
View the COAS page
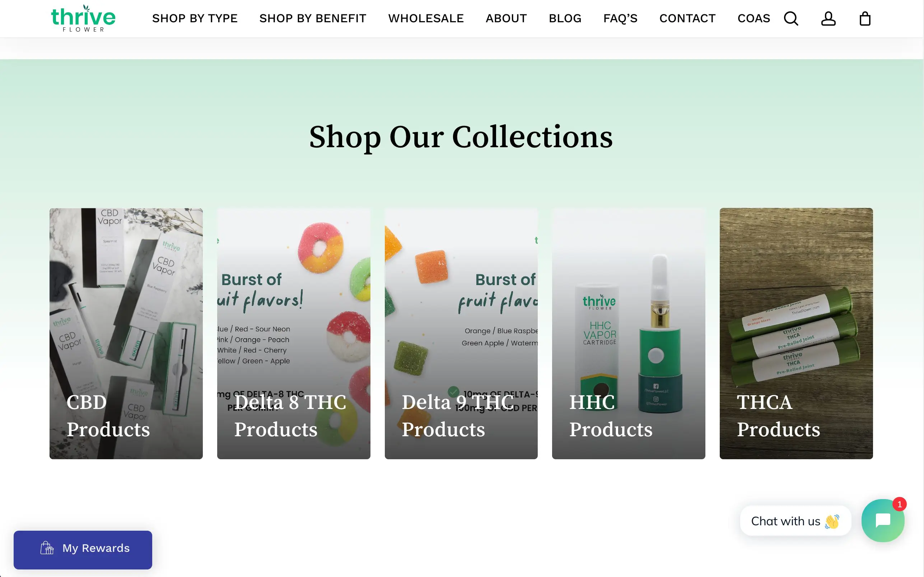(753, 18)
